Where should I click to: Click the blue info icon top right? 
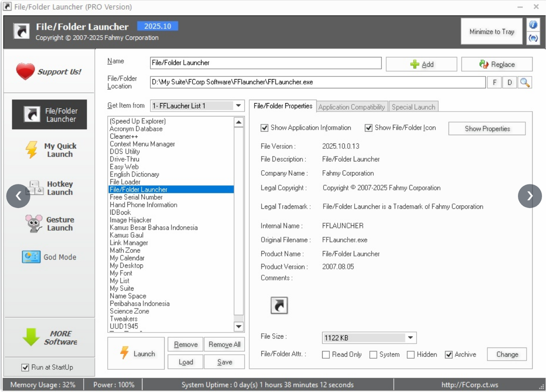tap(533, 24)
